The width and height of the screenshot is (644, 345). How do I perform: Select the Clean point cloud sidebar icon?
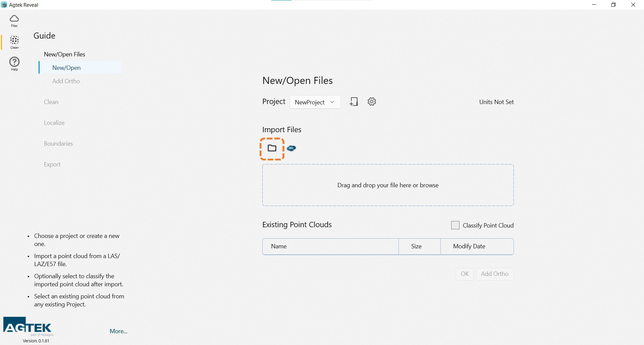[14, 42]
